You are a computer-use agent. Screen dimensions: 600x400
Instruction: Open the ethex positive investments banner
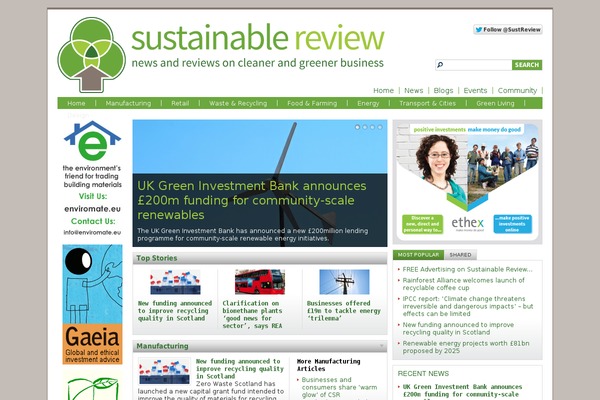(x=467, y=182)
